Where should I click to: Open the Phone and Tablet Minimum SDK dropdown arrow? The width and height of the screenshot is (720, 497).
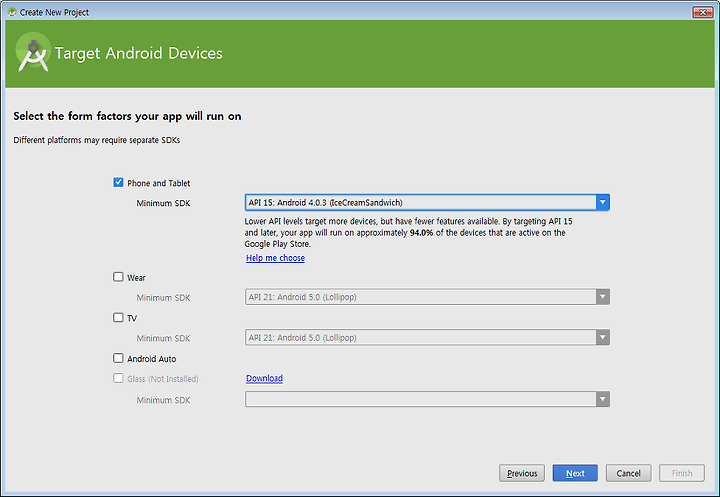point(602,202)
